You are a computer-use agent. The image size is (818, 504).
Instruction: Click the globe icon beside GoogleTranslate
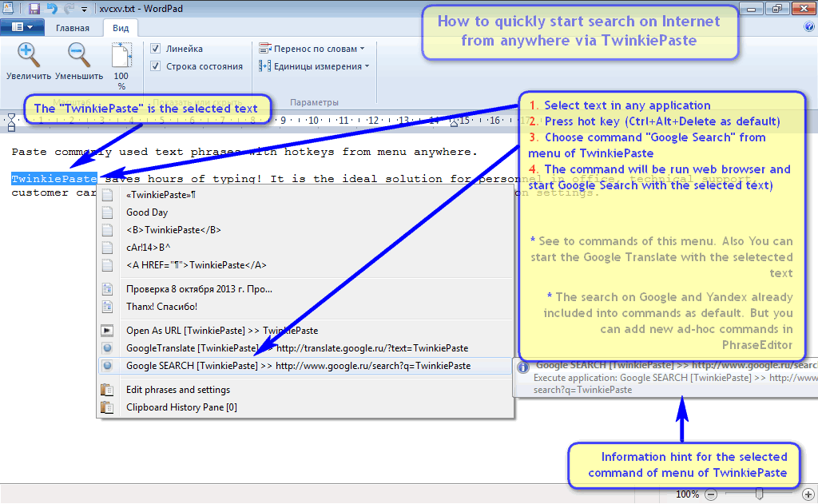click(108, 348)
